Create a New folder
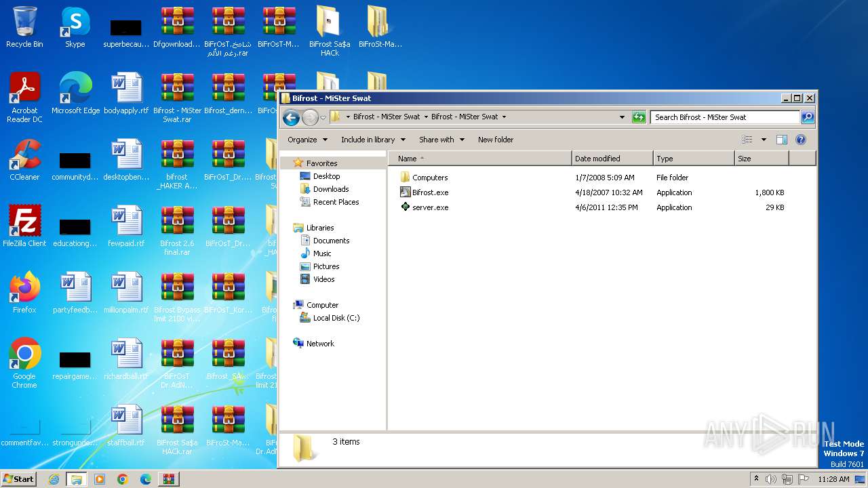Viewport: 868px width, 488px height. 496,140
